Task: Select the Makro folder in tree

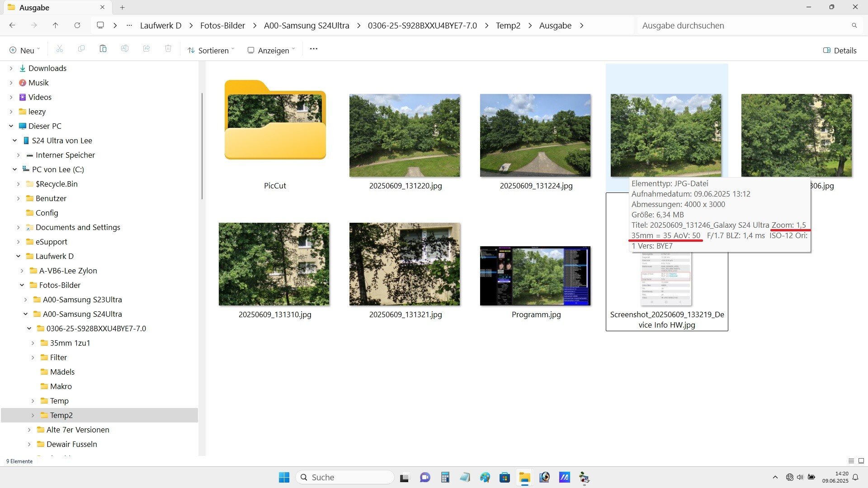Action: (61, 386)
